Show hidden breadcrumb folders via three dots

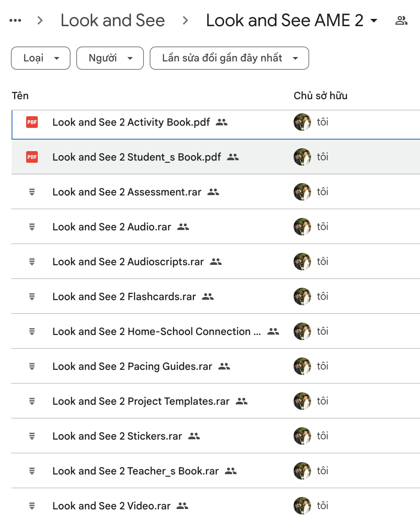click(x=15, y=20)
